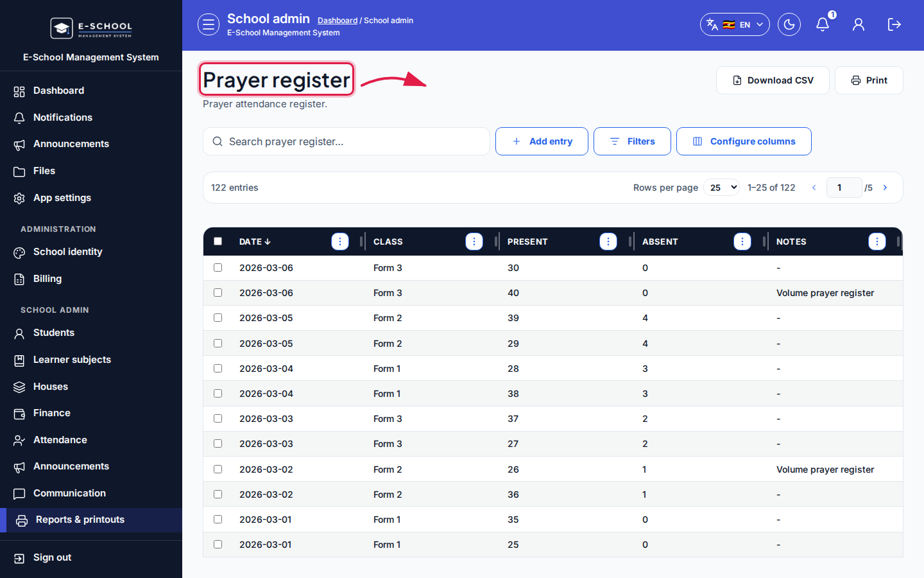Open CLASS column options menu
The height and width of the screenshot is (578, 924).
coord(474,241)
